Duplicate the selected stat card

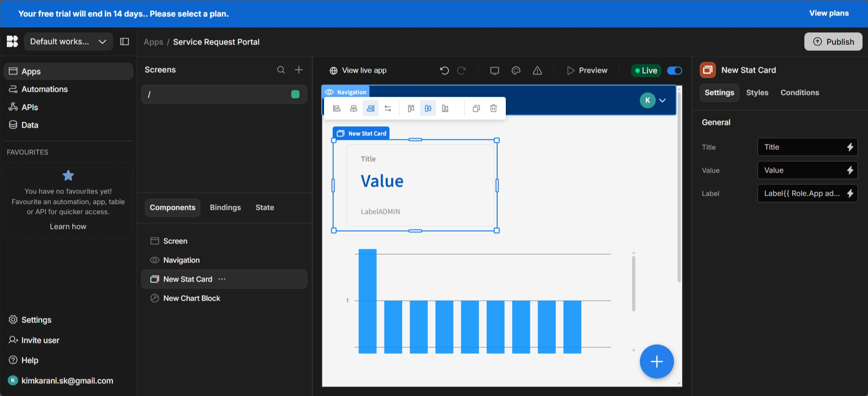coord(476,109)
